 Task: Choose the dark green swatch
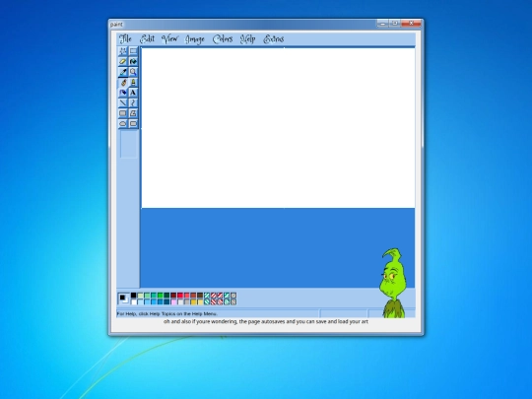[166, 296]
